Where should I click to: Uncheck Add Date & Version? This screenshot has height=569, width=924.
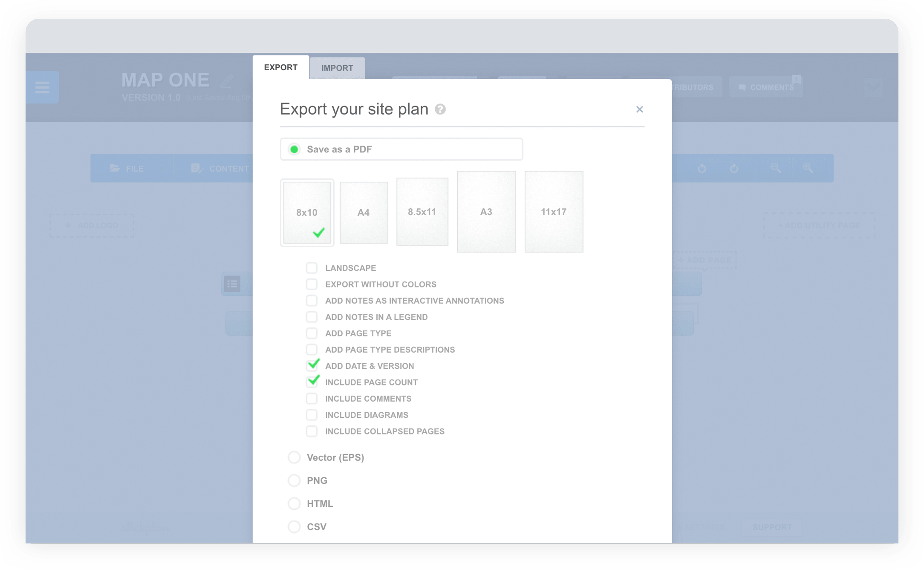312,366
